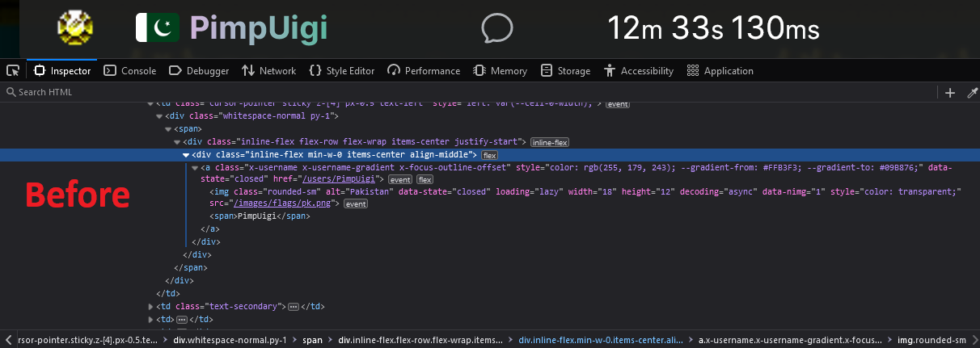Open the Accessibility tab
This screenshot has height=348, width=980.
coord(638,71)
